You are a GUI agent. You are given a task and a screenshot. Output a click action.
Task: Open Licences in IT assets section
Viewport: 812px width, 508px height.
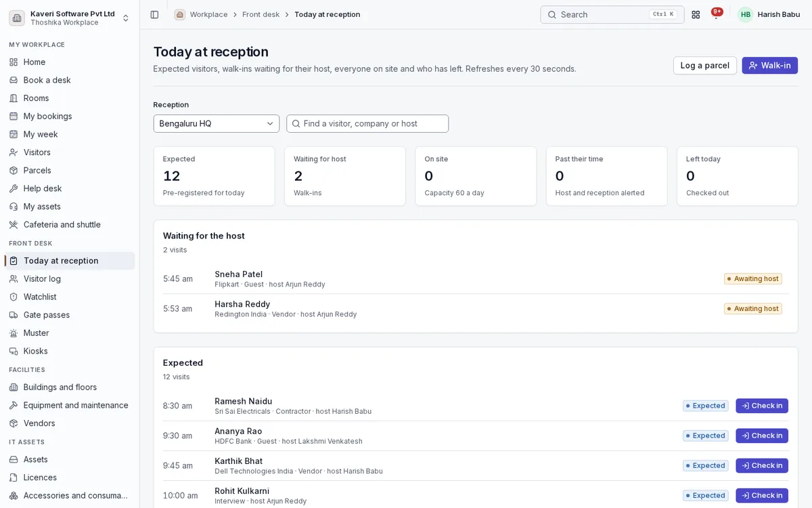[x=70, y=478]
